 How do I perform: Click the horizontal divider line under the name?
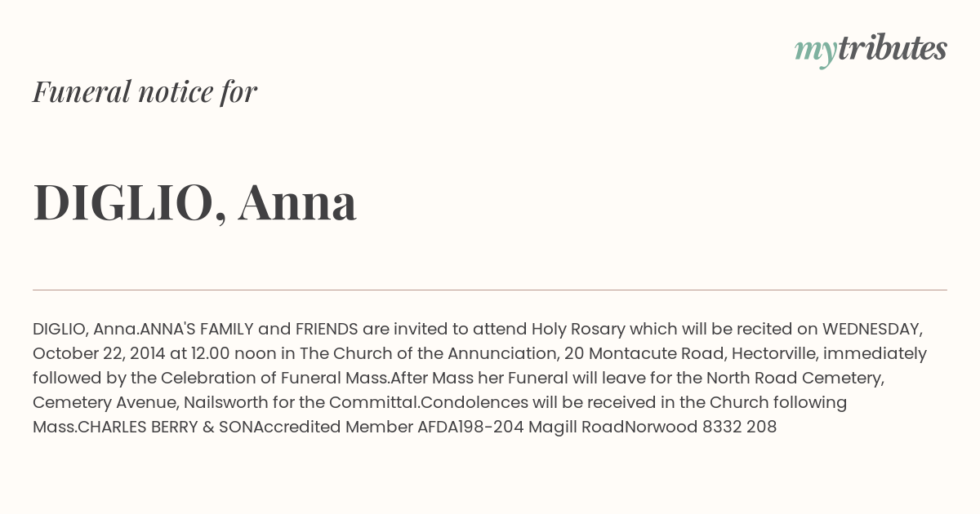[490, 290]
